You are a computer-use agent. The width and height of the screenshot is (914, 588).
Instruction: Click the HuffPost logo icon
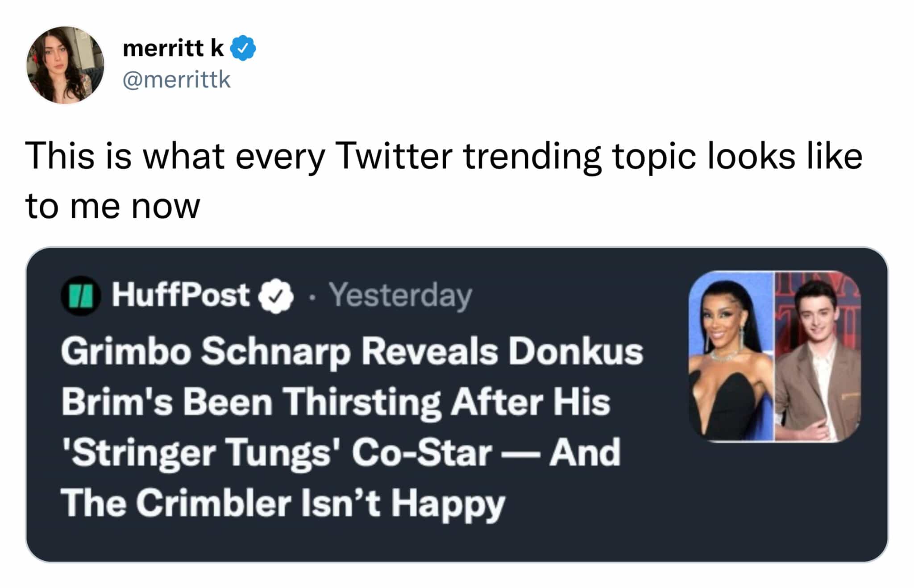[80, 296]
